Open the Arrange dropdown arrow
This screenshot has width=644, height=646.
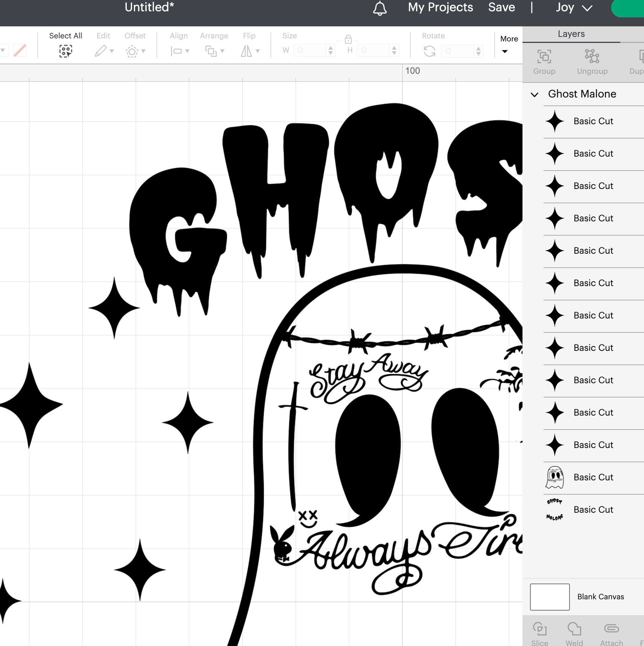pos(222,51)
